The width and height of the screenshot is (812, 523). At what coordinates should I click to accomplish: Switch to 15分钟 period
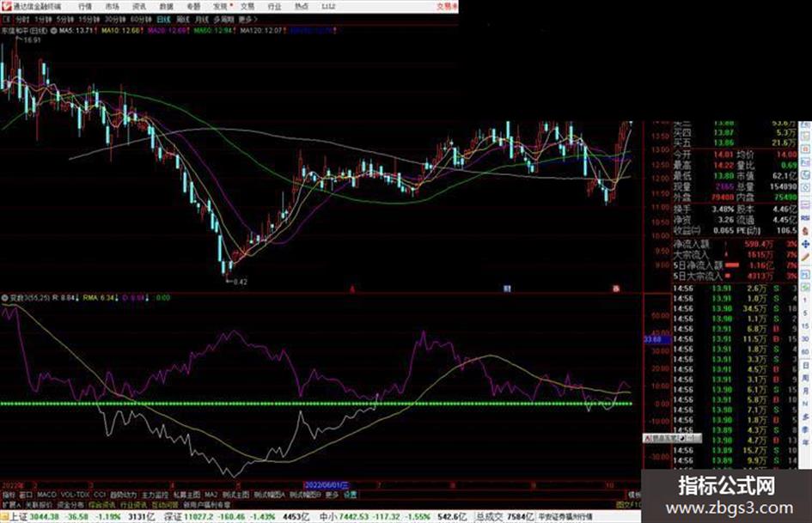(x=89, y=19)
